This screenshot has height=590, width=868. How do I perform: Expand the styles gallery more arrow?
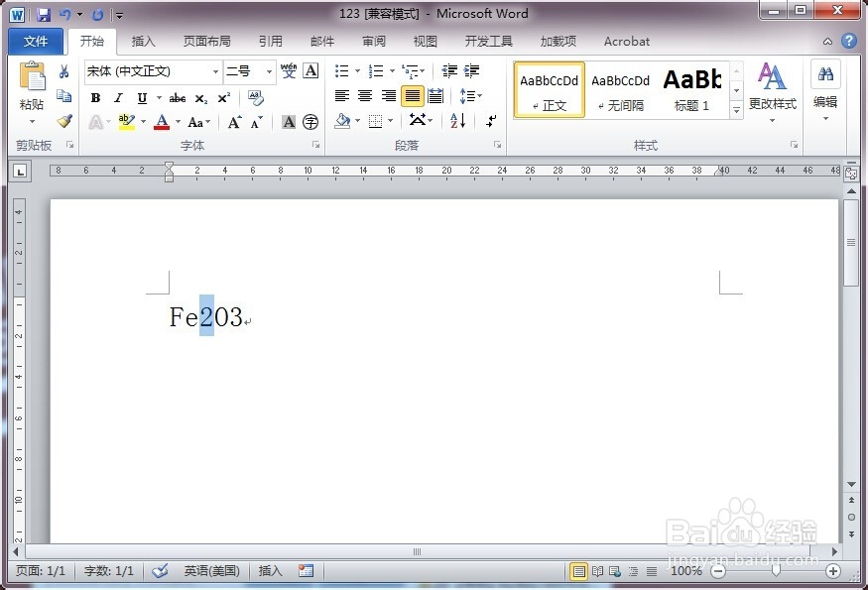click(736, 110)
